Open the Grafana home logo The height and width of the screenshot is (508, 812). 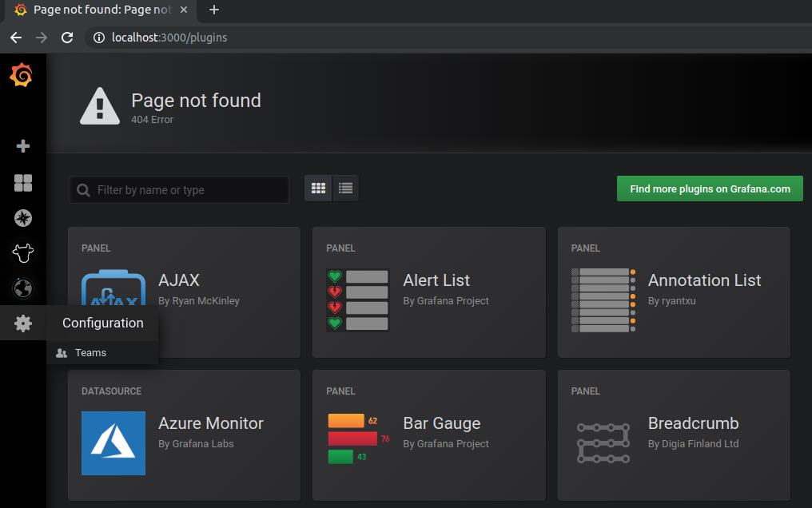coord(22,75)
